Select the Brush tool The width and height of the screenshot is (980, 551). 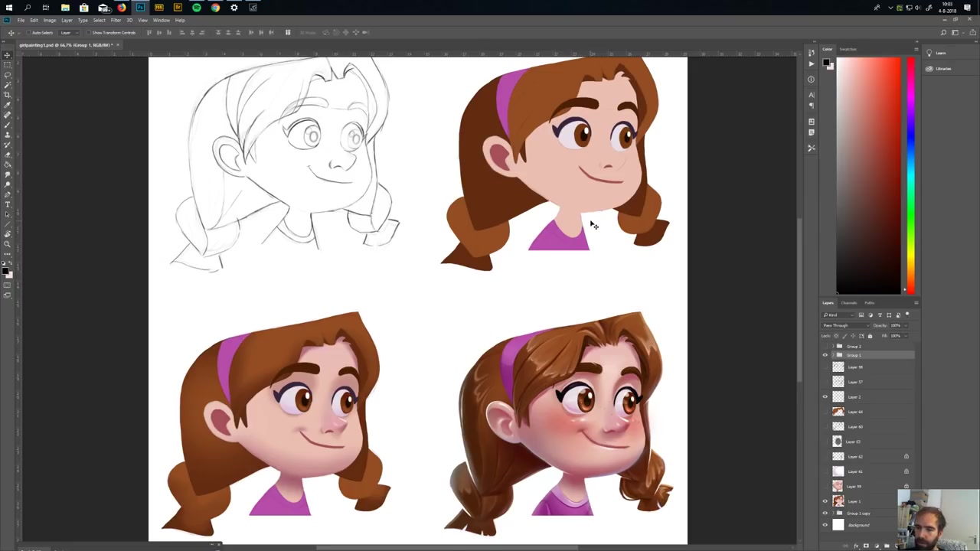pos(7,124)
